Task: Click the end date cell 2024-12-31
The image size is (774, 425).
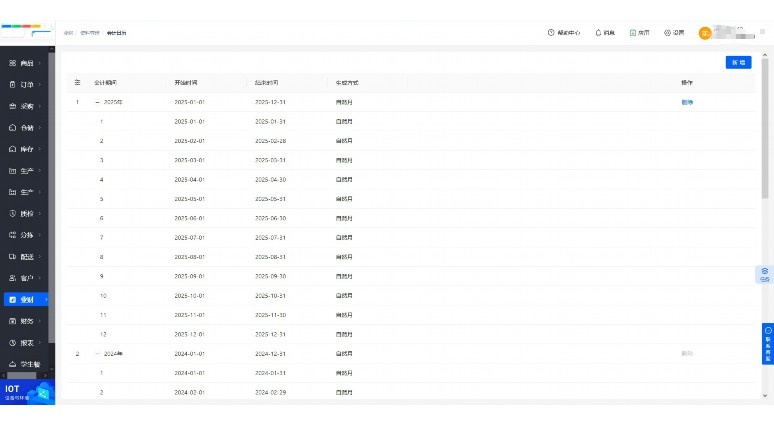Action: pos(271,354)
